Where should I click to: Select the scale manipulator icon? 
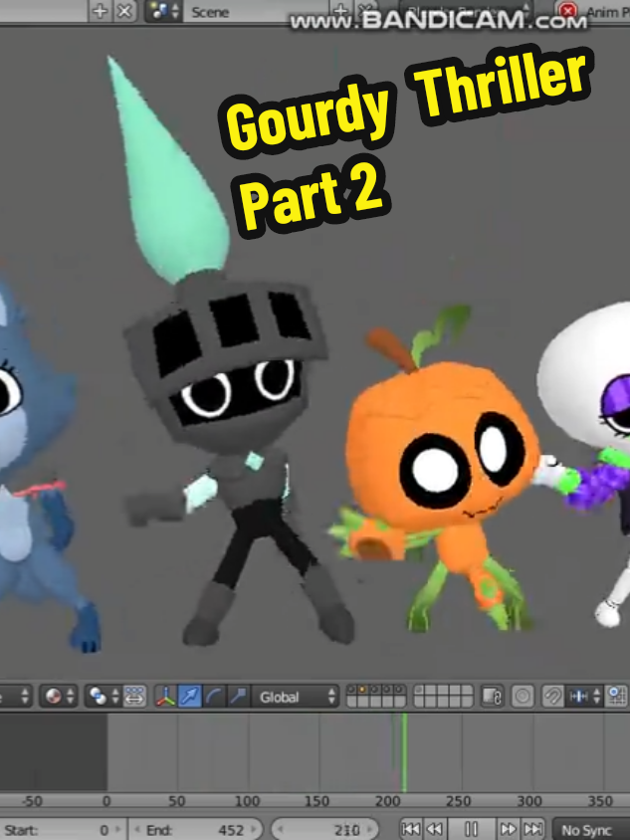click(237, 697)
